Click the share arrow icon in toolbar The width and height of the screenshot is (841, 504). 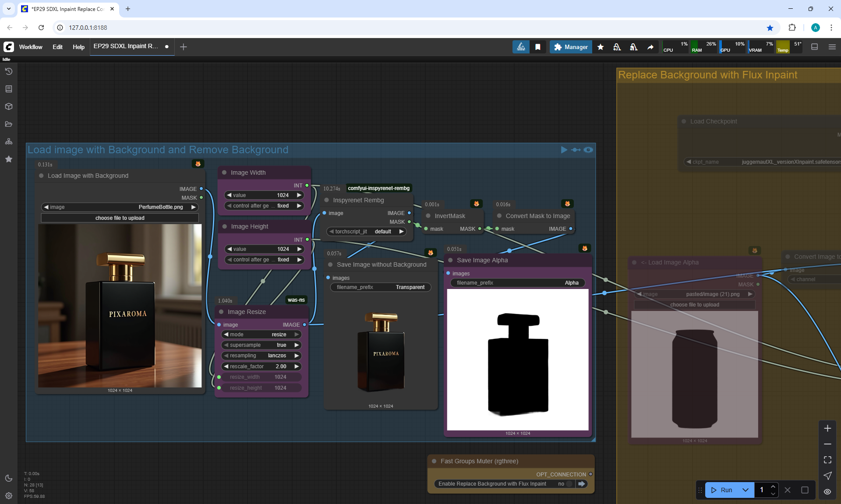[x=650, y=47]
